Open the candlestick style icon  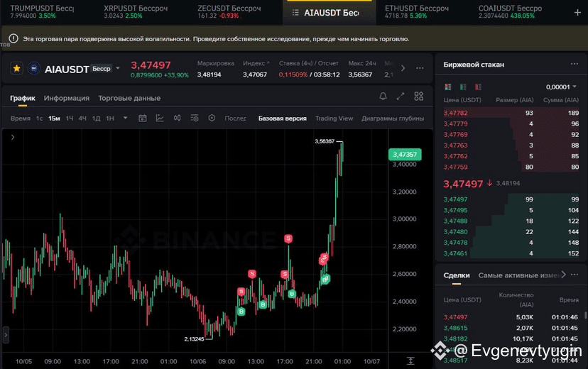177,118
